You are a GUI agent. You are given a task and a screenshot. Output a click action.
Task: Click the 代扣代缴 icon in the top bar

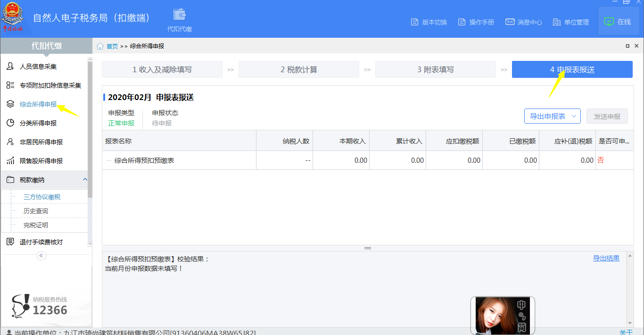click(178, 18)
